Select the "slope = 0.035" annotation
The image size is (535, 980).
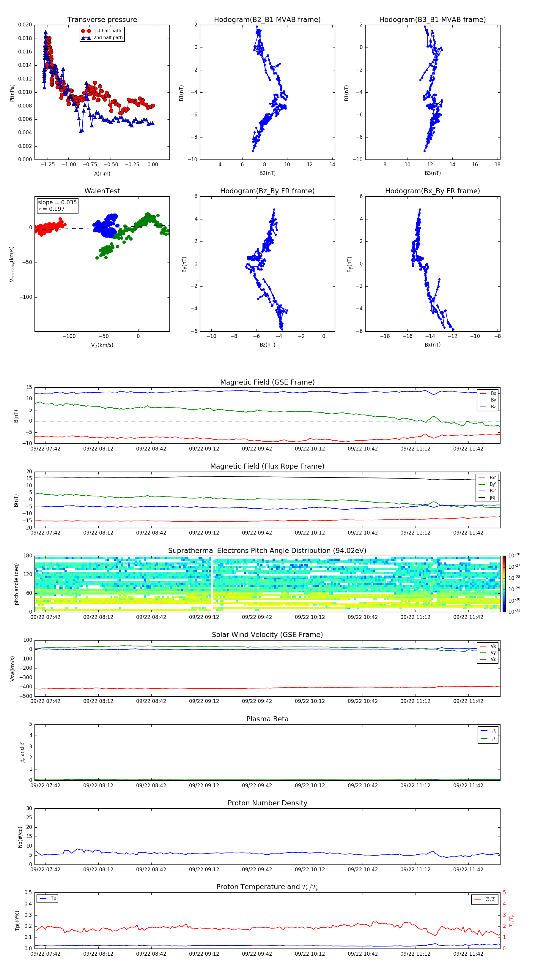pos(57,203)
